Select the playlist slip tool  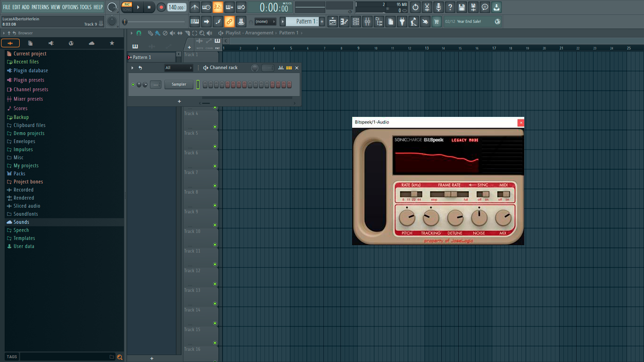click(180, 33)
